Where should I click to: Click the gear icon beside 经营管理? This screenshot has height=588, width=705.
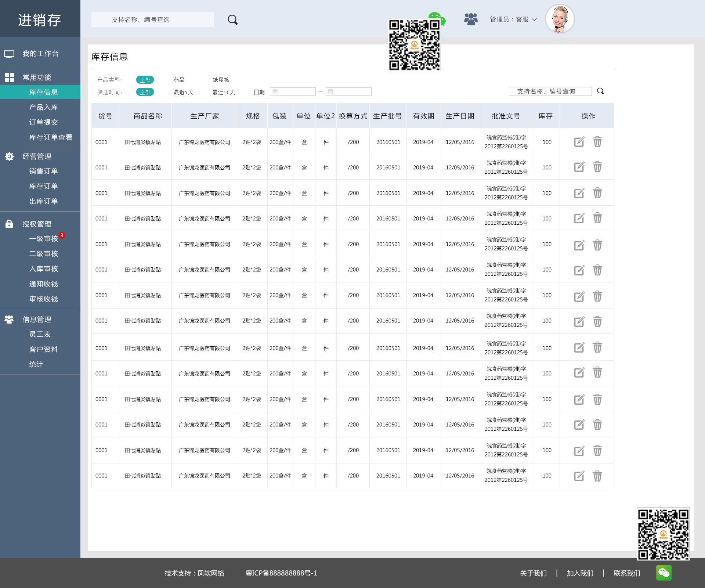(9, 156)
